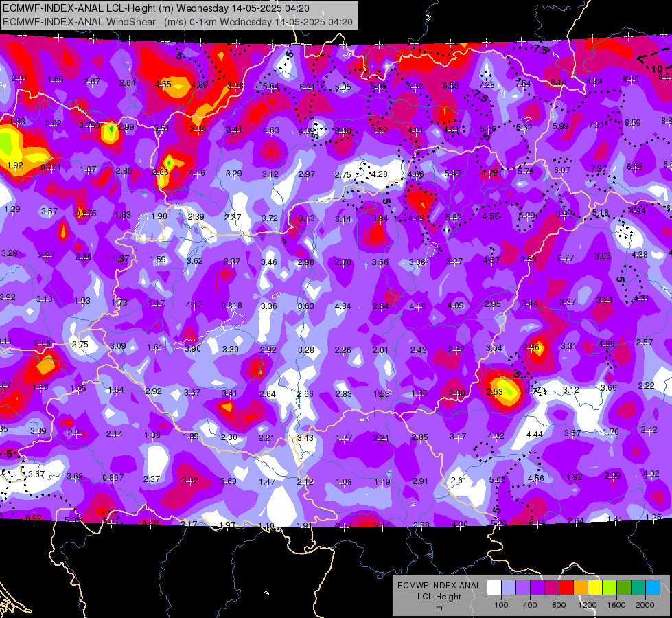Click the wind shear value 4.28

pyautogui.click(x=380, y=174)
